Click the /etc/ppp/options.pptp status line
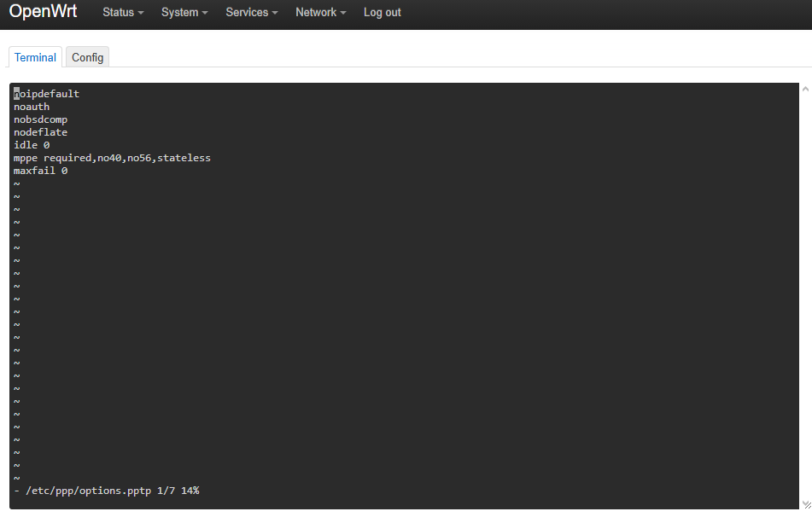 pos(107,491)
